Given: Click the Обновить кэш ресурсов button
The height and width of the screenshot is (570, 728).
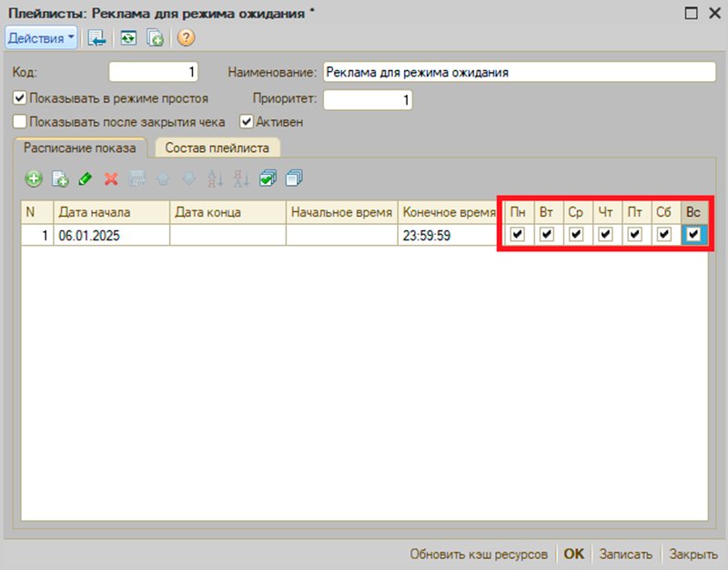Looking at the screenshot, I should [x=479, y=555].
